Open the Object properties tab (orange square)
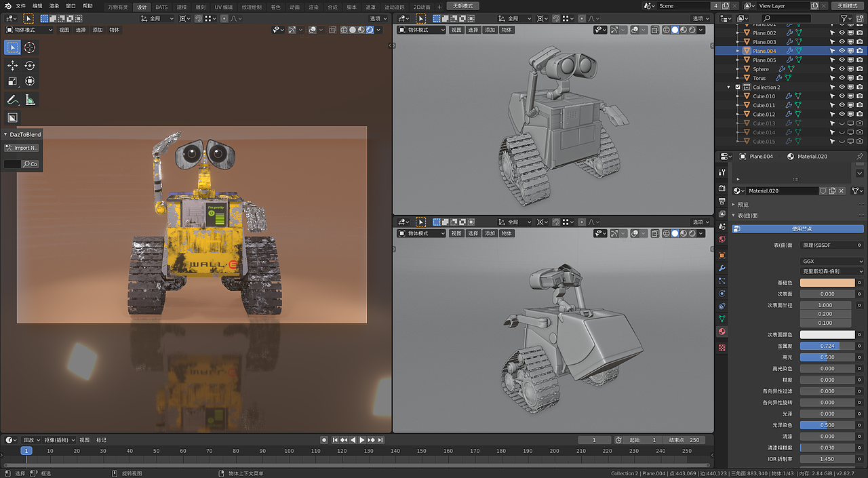868x478 pixels. pyautogui.click(x=722, y=256)
